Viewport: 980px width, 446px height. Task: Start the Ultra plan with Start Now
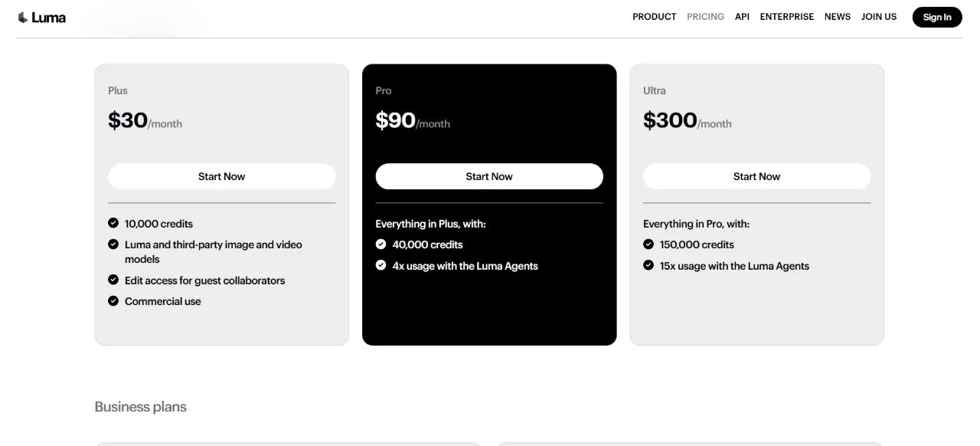coord(756,176)
